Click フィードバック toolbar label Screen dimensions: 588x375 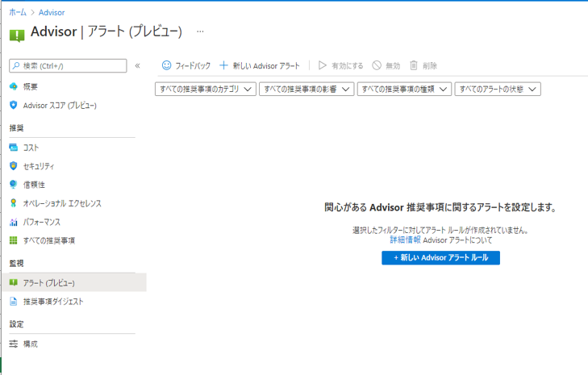tap(193, 66)
